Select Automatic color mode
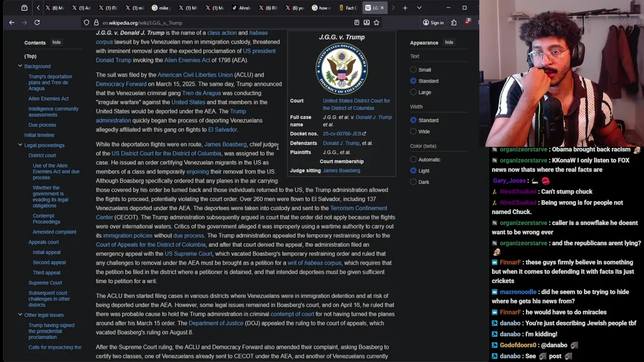 pos(413,159)
